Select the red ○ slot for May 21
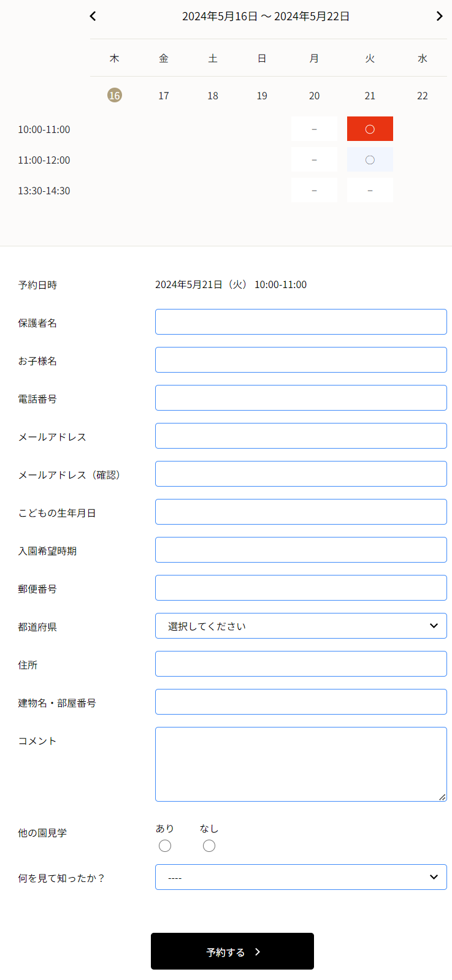Image resolution: width=452 pixels, height=980 pixels. [370, 129]
